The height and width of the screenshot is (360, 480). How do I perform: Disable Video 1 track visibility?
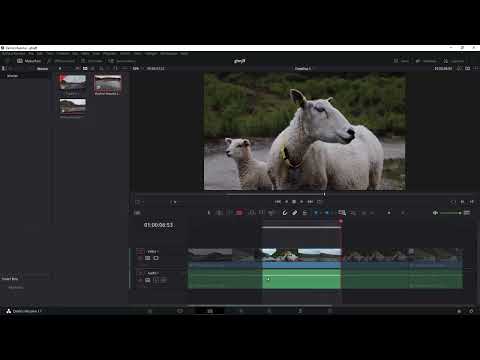pyautogui.click(x=156, y=258)
